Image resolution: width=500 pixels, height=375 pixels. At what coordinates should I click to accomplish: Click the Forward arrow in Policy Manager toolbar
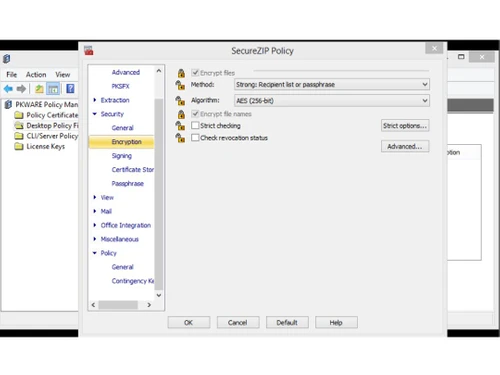click(21, 89)
